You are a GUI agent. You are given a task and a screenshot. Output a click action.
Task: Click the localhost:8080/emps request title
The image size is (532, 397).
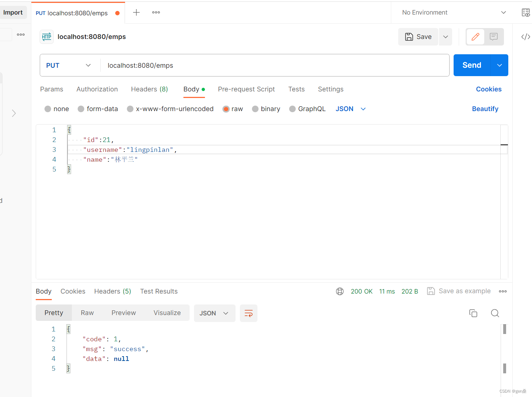click(92, 37)
